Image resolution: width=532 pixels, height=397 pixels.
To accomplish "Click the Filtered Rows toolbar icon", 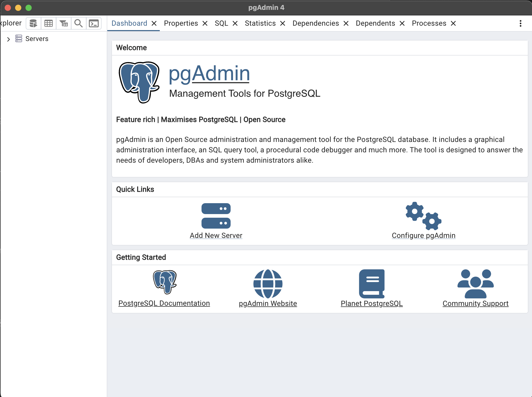I will (64, 23).
